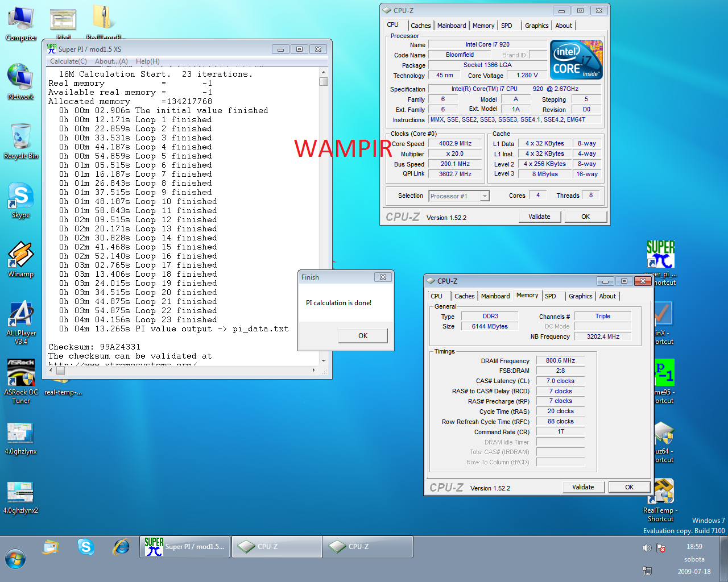Click the Windows Start orb
Screen dimensions: 728x582
[x=15, y=559]
